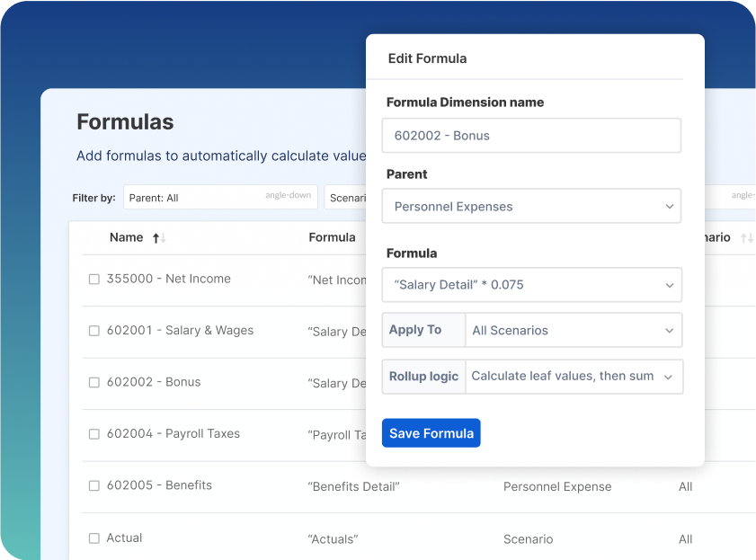The image size is (756, 560).
Task: Enable the 602004 - Payroll Taxes checkbox
Action: pyautogui.click(x=94, y=434)
